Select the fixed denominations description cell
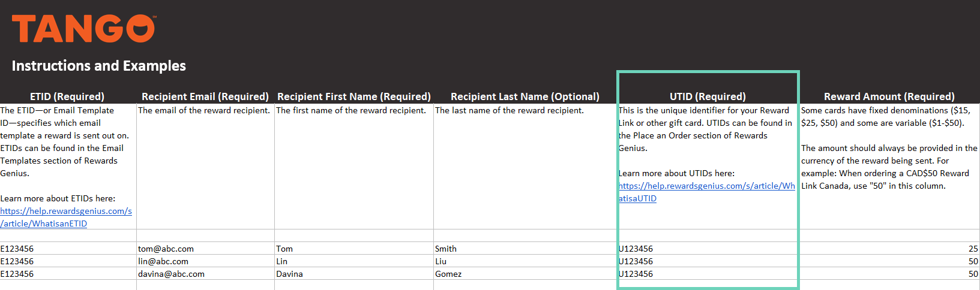Image resolution: width=980 pixels, height=290 pixels. point(889,148)
